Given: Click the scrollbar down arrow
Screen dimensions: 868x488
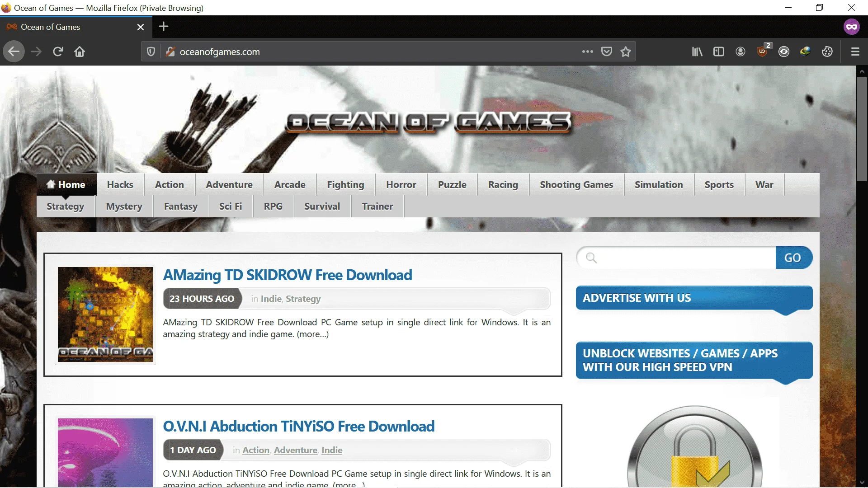Looking at the screenshot, I should point(862,482).
